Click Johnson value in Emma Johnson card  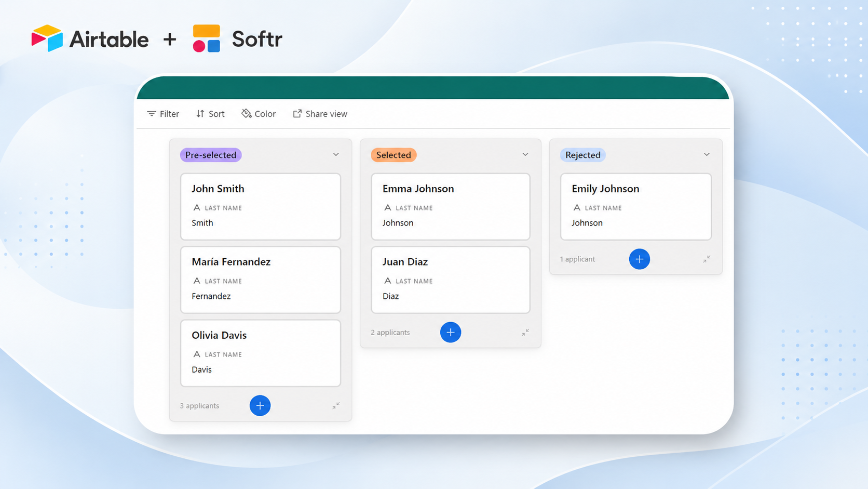398,223
